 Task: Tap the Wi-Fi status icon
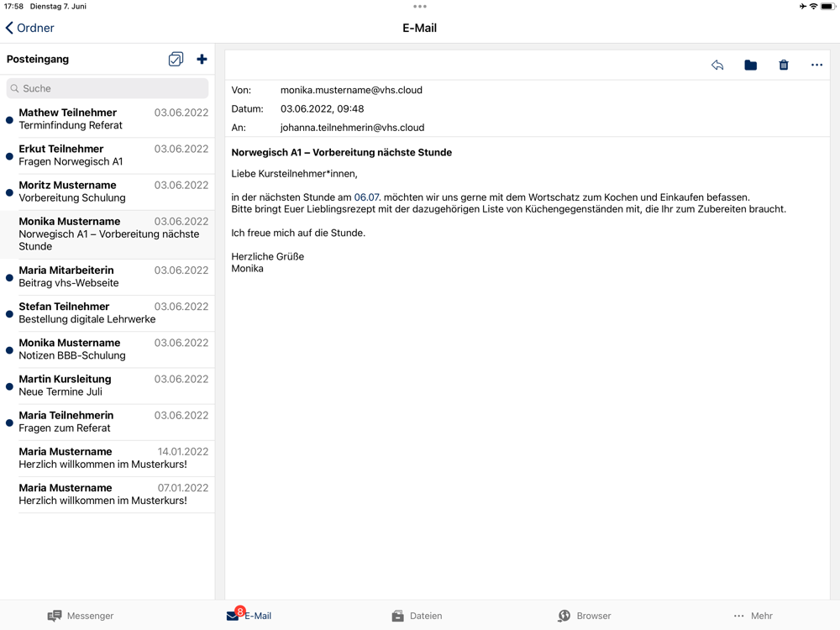click(813, 7)
